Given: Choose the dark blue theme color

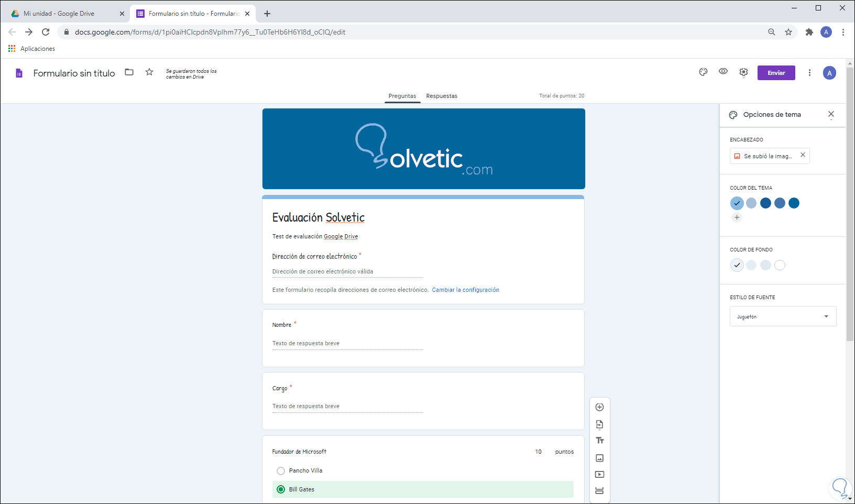Looking at the screenshot, I should coord(765,203).
